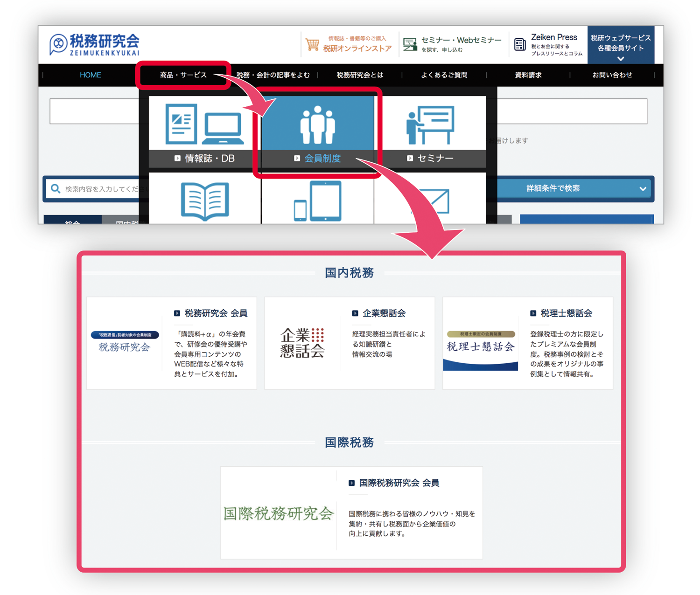Select the セミナー presenter icon tile

point(430,125)
